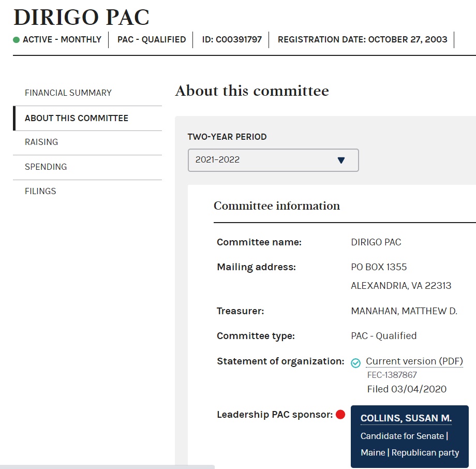
Task: Click the ACTIVE - MONTHLY status text
Action: (62, 39)
